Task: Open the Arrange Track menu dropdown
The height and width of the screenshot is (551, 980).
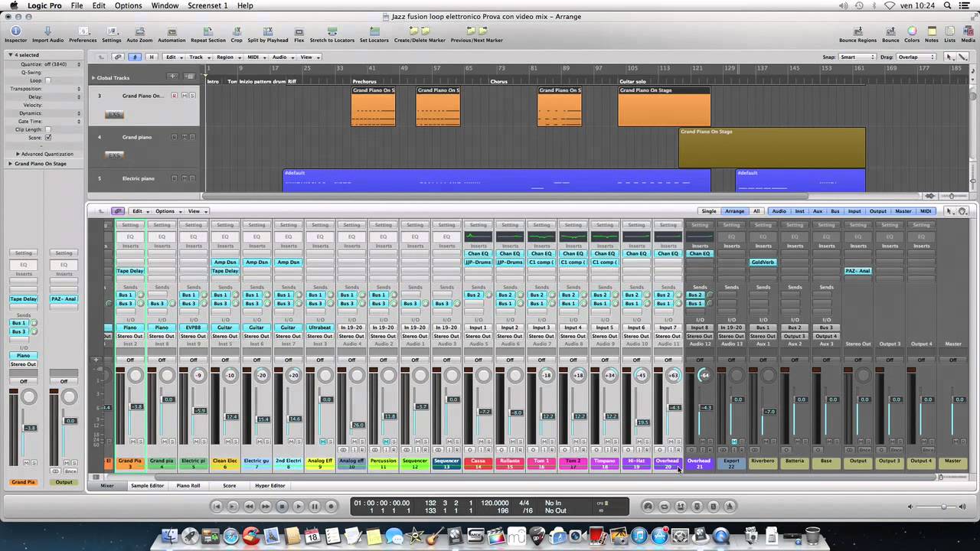Action: (x=198, y=57)
